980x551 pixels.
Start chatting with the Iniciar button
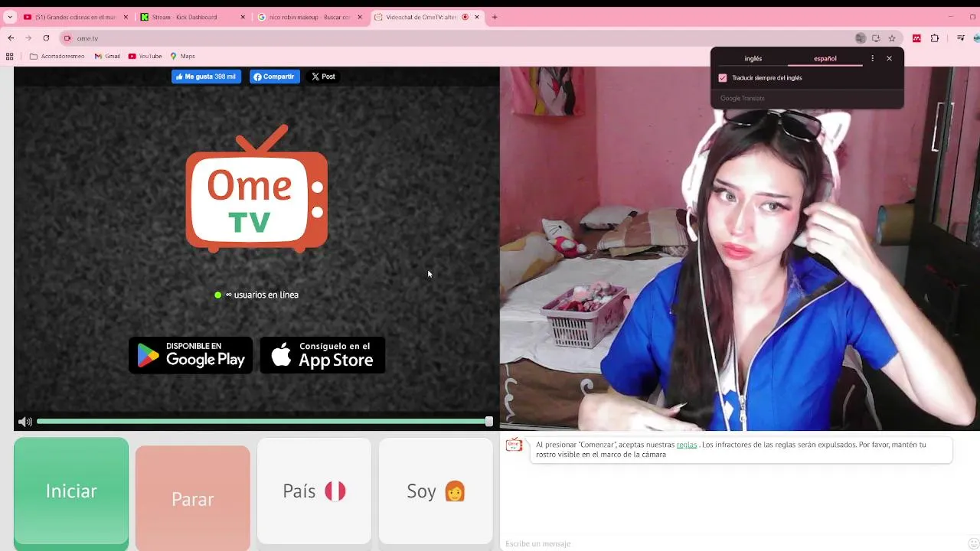click(71, 491)
